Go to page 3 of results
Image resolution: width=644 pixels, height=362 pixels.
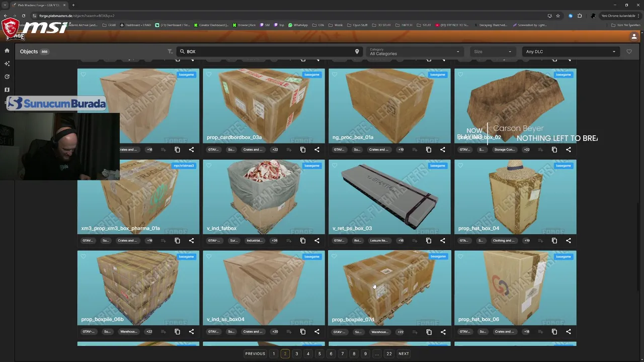pyautogui.click(x=296, y=353)
